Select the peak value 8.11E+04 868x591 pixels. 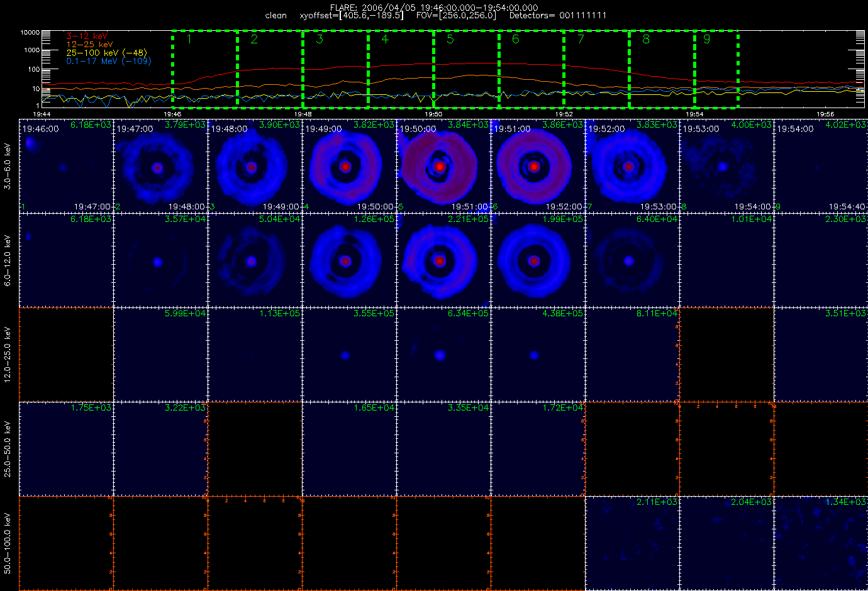657,314
